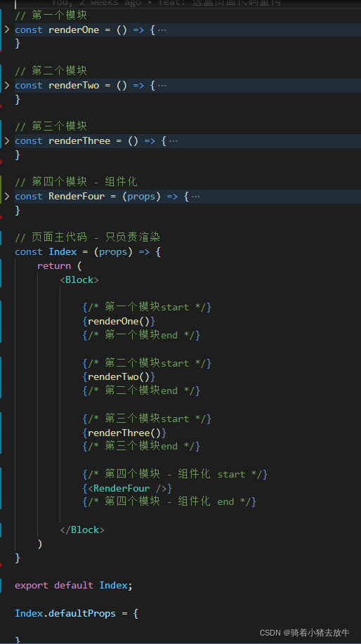Expand the folded RenderFour component
The width and height of the screenshot is (361, 644).
tap(7, 197)
